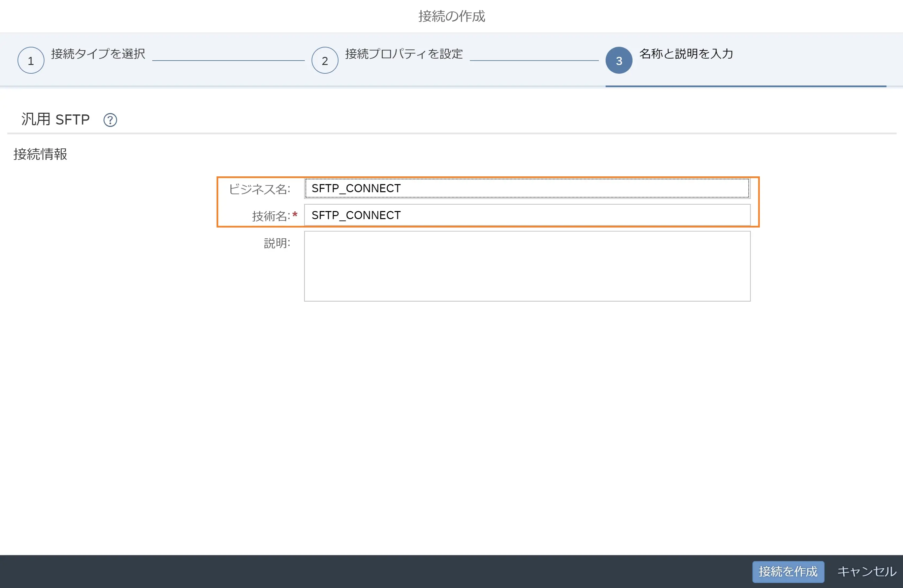Image resolution: width=903 pixels, height=588 pixels.
Task: Open the 接続プロパティを設定 step
Action: tap(404, 54)
